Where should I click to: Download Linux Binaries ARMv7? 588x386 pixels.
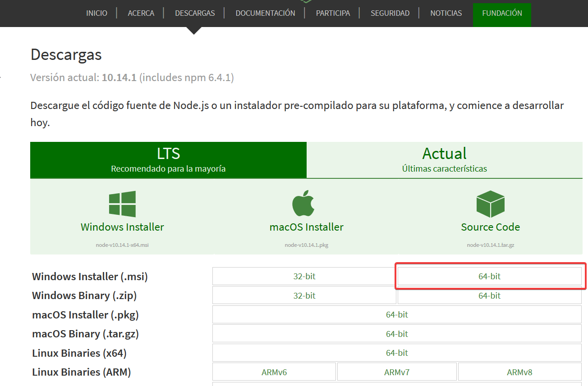[x=397, y=372]
